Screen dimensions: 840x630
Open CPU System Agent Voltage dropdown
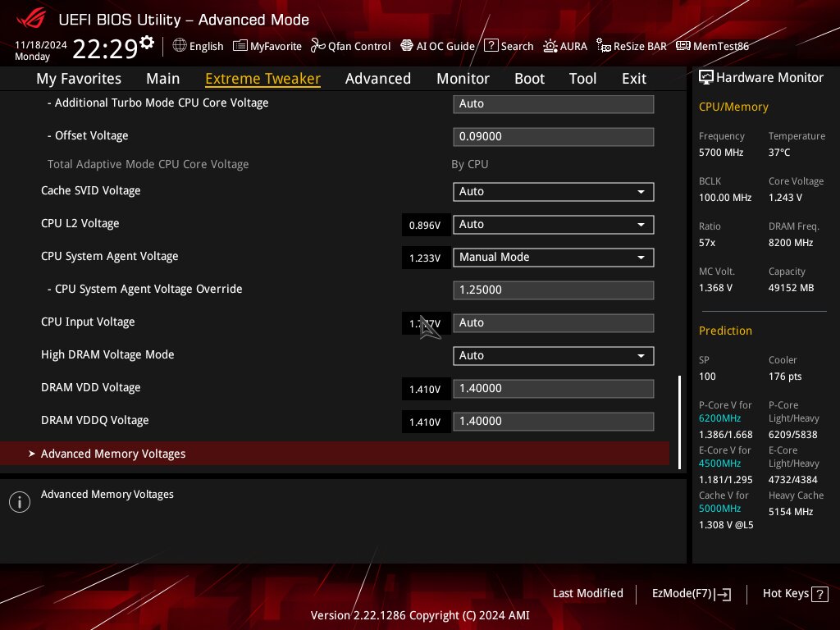[554, 257]
